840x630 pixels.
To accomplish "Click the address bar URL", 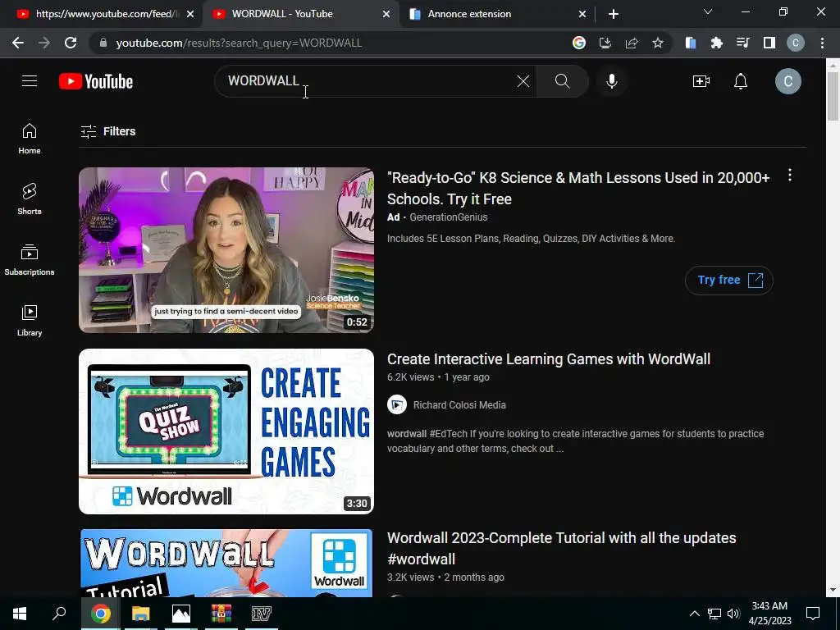I will tap(239, 43).
